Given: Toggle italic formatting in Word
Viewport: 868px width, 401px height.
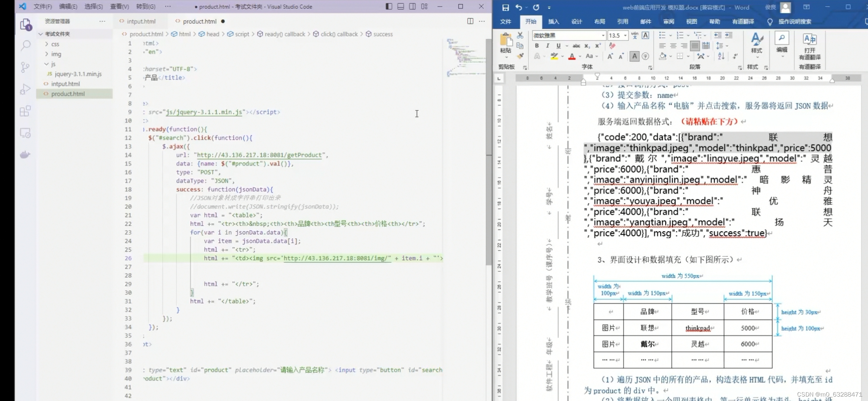Looking at the screenshot, I should pos(548,46).
